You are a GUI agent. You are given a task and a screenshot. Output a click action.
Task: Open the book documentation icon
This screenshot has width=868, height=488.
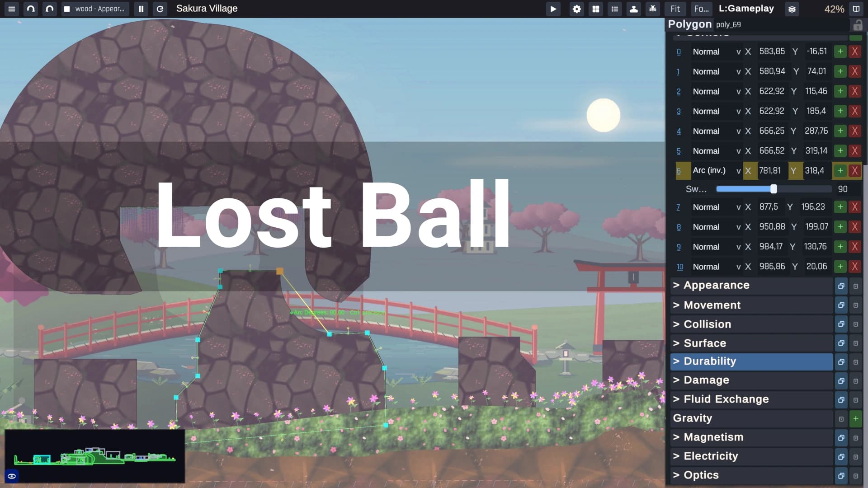[856, 9]
